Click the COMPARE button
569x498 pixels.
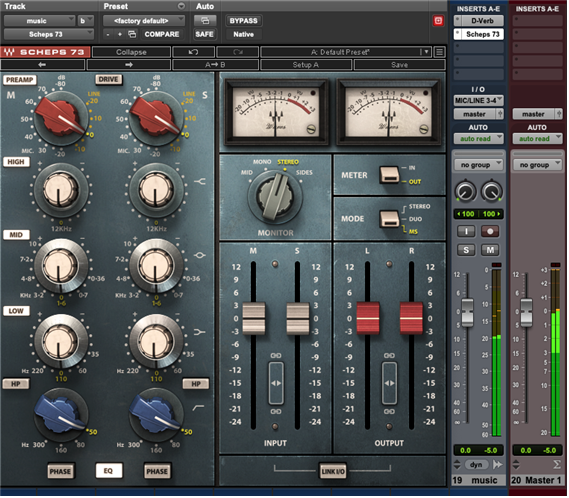coord(162,34)
